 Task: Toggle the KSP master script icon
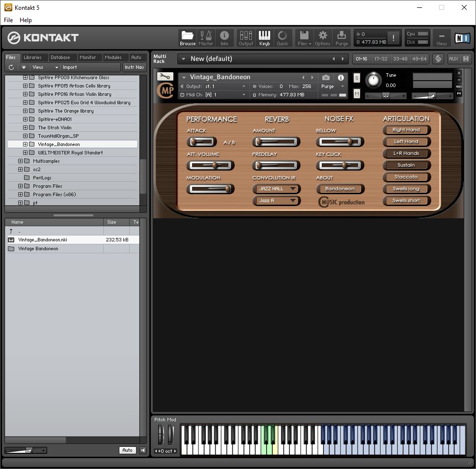tap(438, 59)
